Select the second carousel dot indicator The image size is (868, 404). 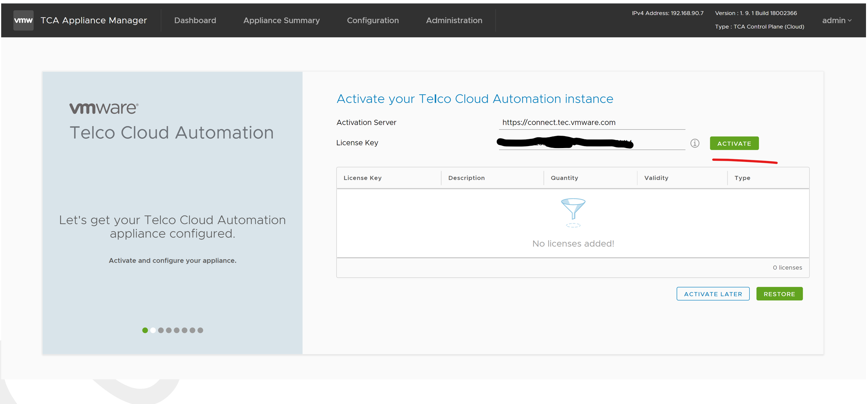coord(153,330)
